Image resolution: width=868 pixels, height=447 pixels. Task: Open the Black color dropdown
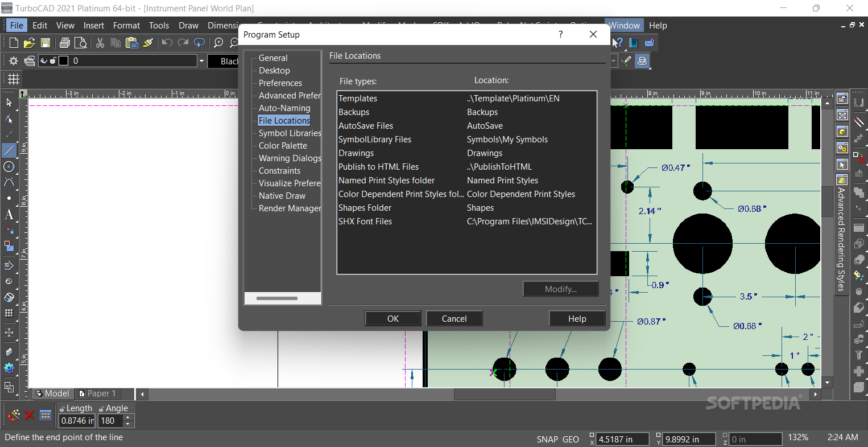(x=223, y=61)
